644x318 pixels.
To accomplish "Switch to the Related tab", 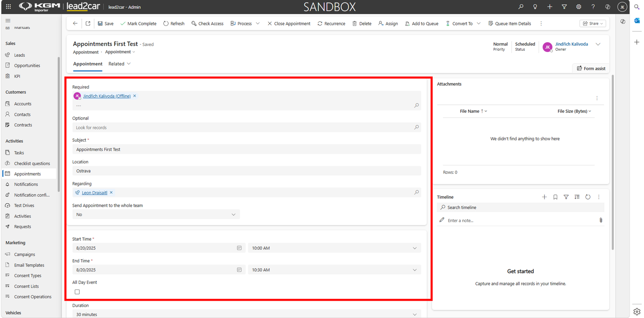I will (x=120, y=64).
